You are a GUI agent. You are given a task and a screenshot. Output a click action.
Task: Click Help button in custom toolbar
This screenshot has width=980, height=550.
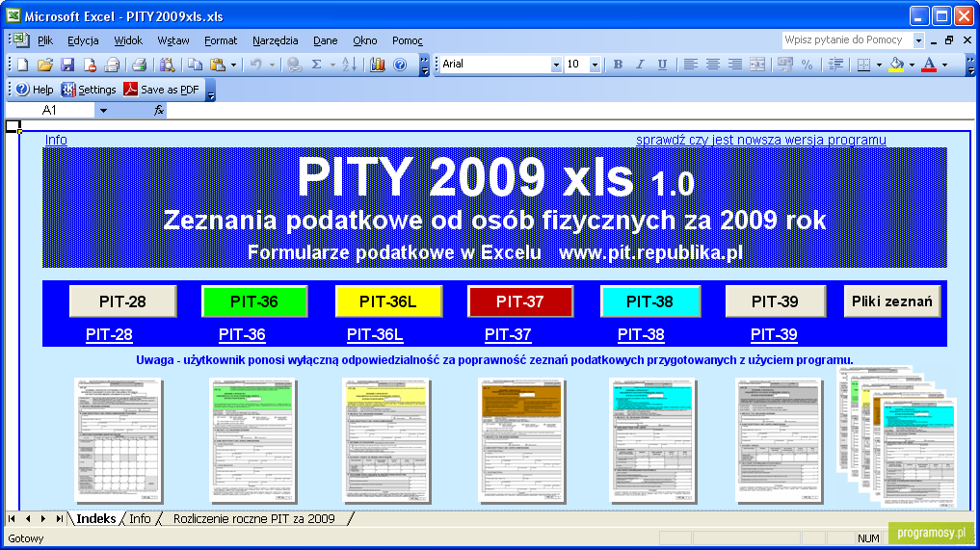pos(35,90)
